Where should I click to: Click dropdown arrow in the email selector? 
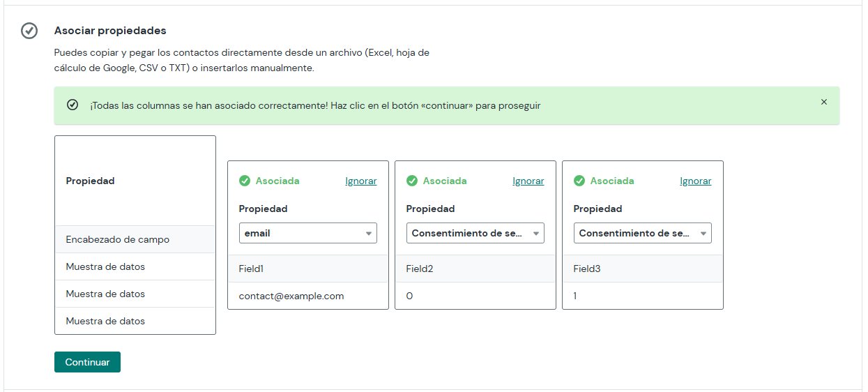coord(369,234)
